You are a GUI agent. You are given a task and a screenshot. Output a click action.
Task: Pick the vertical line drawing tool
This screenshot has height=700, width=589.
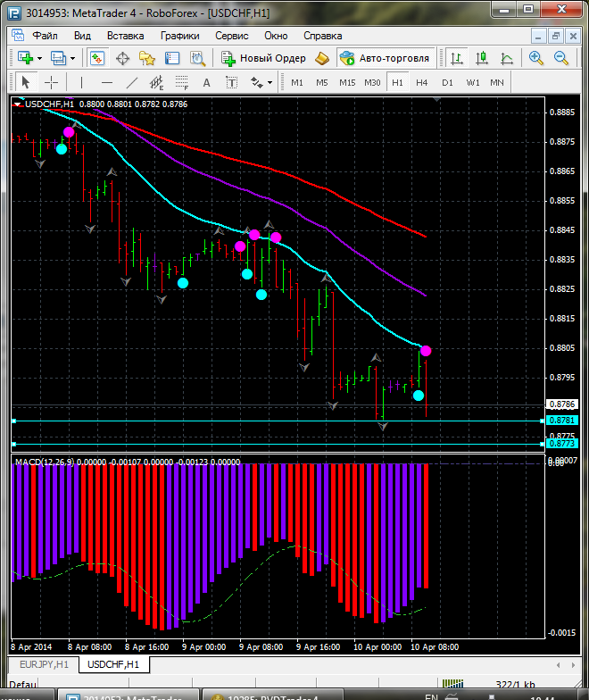tap(81, 82)
